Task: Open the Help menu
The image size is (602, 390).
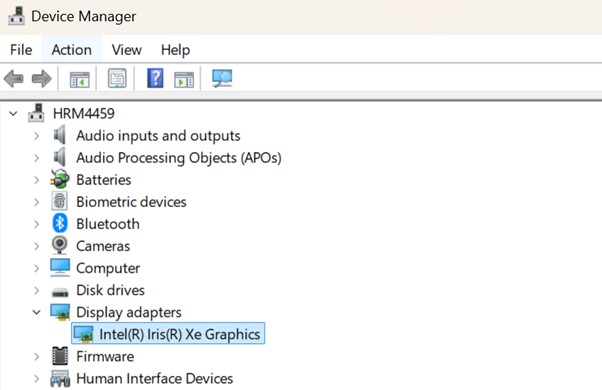Action: click(x=175, y=50)
